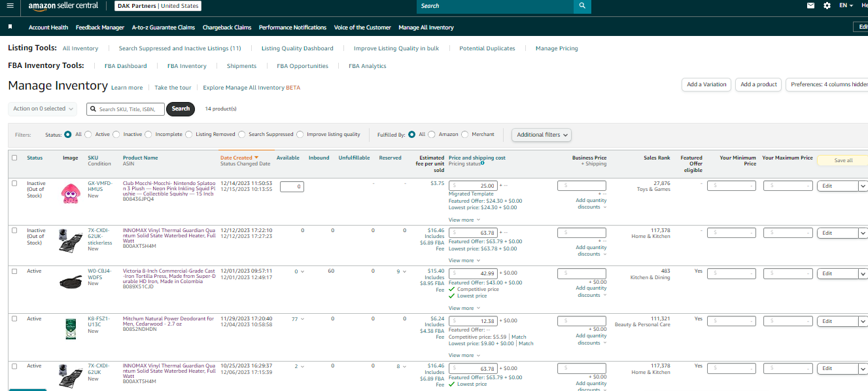Viewport: 868px width, 391px height.
Task: Click Save all button
Action: [x=842, y=160]
